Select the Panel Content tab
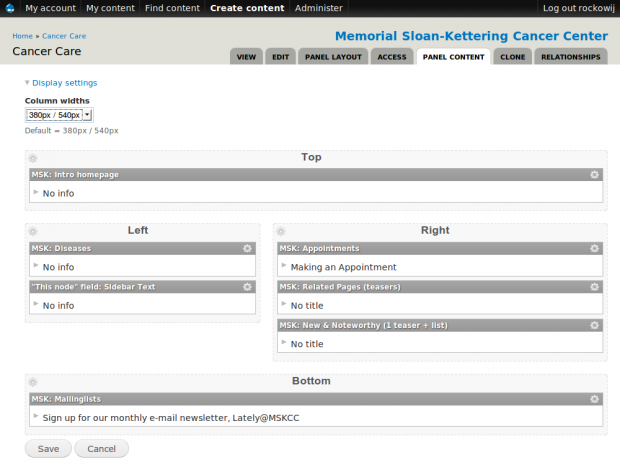Image resolution: width=620 pixels, height=465 pixels. pos(454,57)
